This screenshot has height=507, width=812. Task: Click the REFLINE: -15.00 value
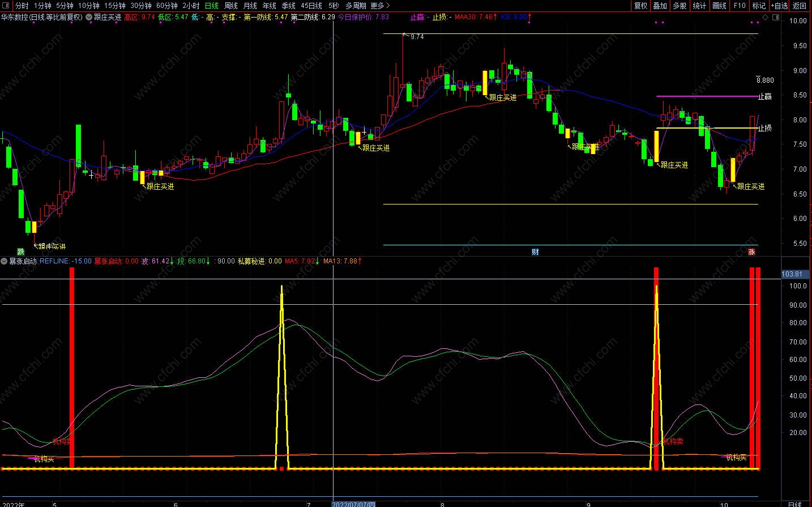(66, 261)
